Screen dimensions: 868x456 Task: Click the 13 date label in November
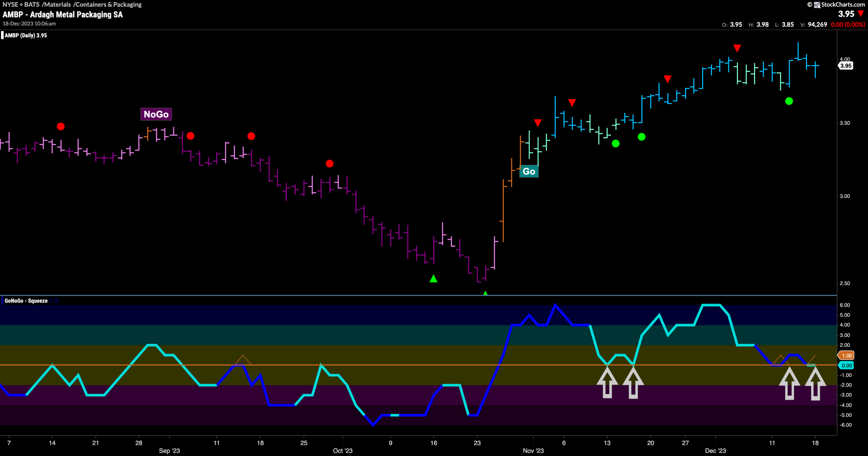607,443
